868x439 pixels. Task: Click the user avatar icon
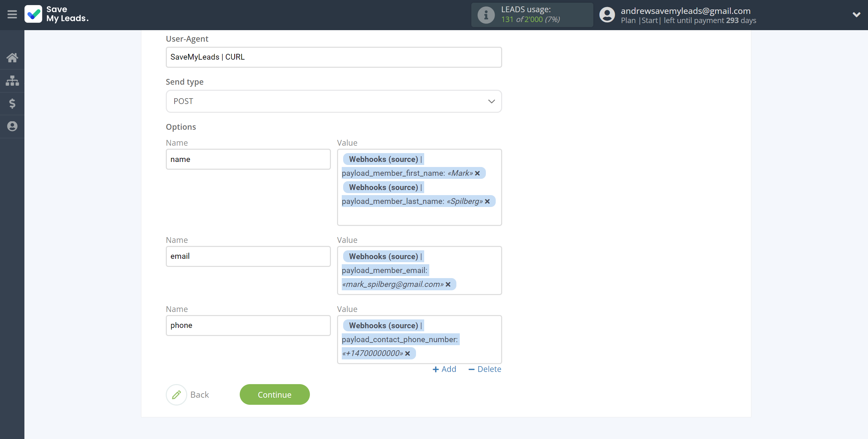coord(607,15)
